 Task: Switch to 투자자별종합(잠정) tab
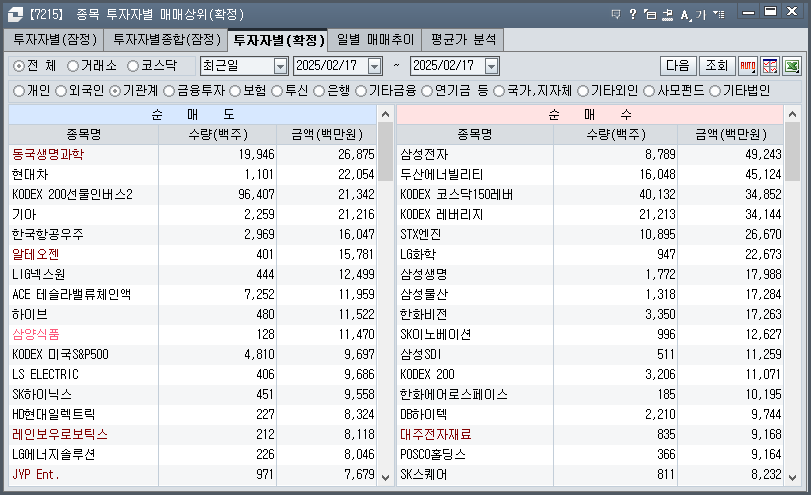[166, 40]
